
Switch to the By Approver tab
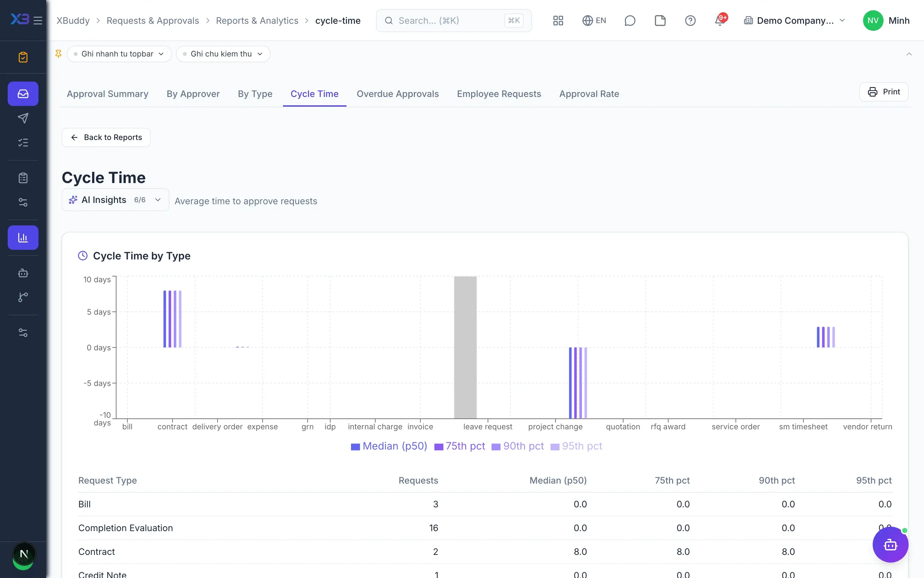pyautogui.click(x=193, y=94)
